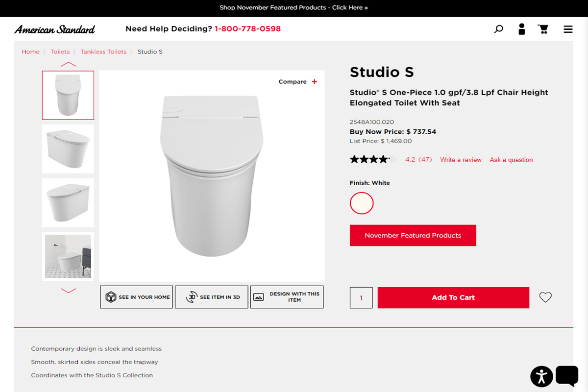Open the Tankless Toilets breadcrumb link

point(103,52)
